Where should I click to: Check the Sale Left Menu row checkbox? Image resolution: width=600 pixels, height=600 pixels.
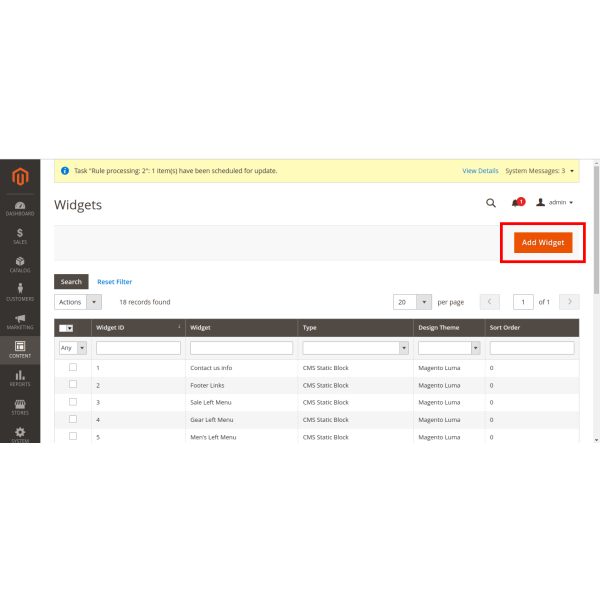[72, 401]
